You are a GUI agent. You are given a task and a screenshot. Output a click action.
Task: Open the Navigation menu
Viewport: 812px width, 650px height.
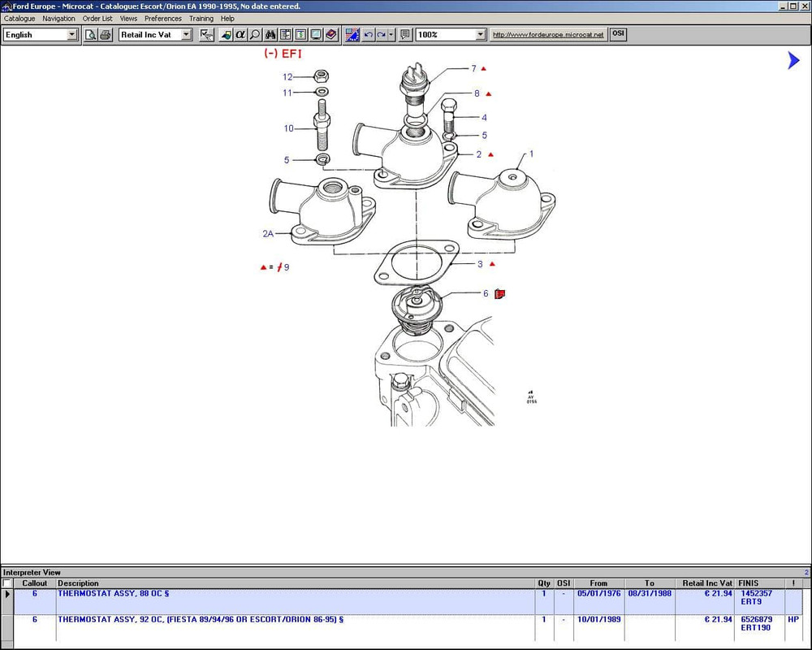click(x=58, y=18)
